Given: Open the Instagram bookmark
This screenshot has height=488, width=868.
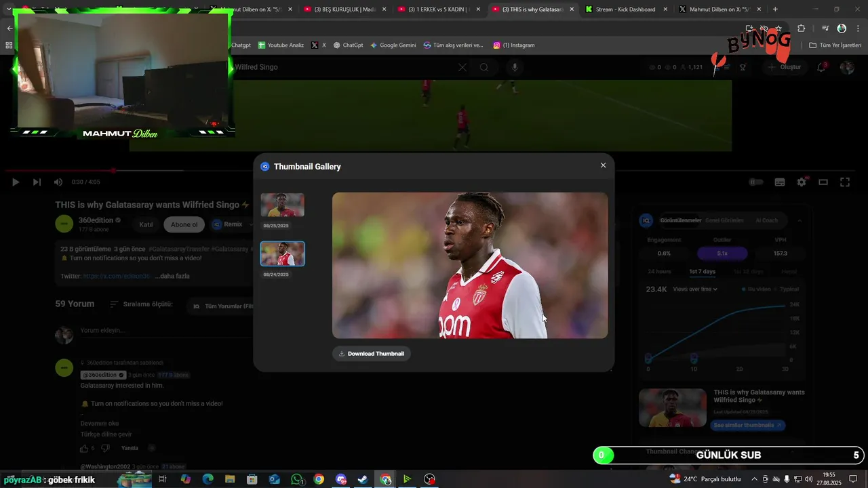Looking at the screenshot, I should pyautogui.click(x=514, y=45).
